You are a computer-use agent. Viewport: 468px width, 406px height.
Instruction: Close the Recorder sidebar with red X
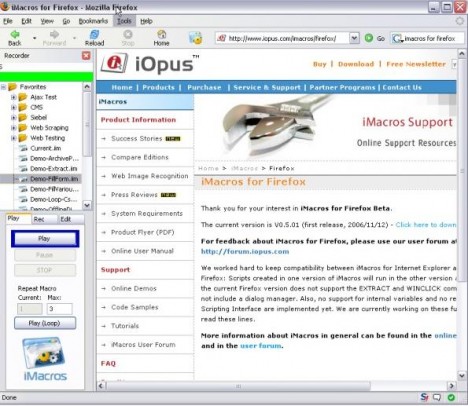tap(86, 56)
